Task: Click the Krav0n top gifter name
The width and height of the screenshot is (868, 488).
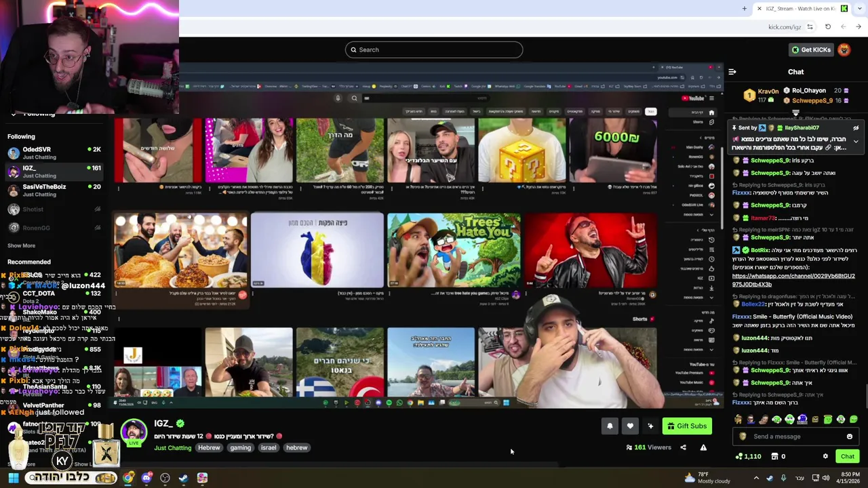Action: pos(768,91)
